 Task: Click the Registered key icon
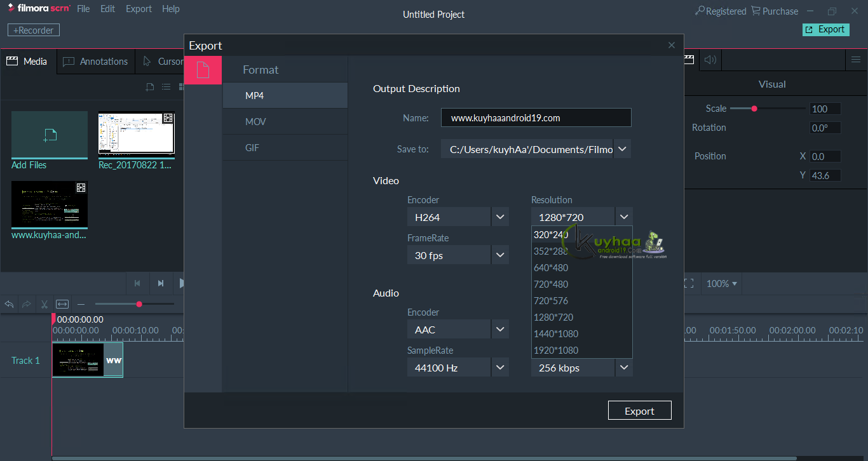point(700,11)
